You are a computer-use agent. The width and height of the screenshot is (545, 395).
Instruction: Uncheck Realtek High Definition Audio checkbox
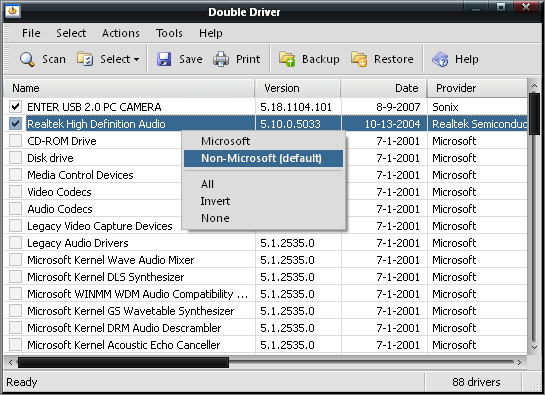tap(15, 123)
